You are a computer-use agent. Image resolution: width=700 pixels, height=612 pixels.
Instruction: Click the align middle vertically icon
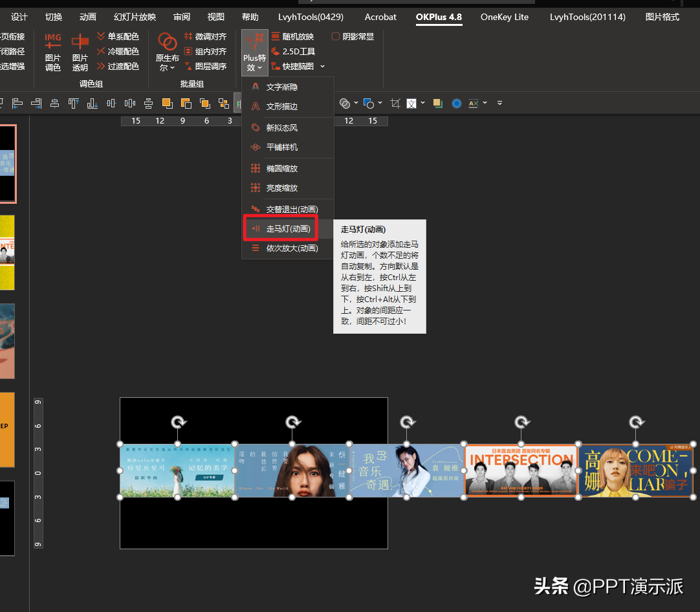coord(111,104)
